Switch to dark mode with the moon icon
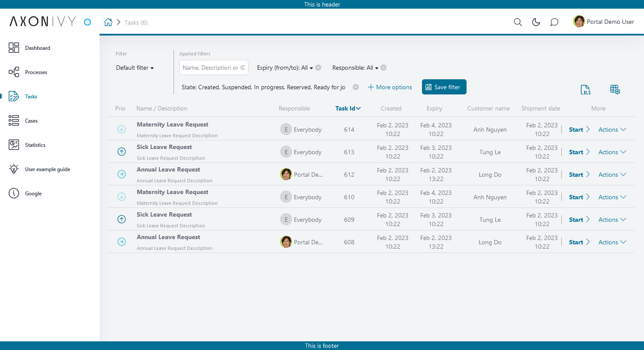 coord(536,22)
